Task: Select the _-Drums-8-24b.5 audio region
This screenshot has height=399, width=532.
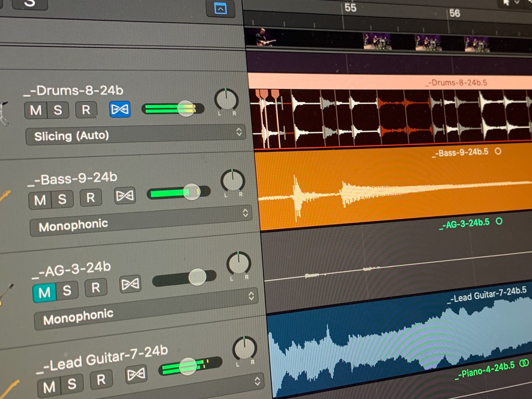Action: 390,111
